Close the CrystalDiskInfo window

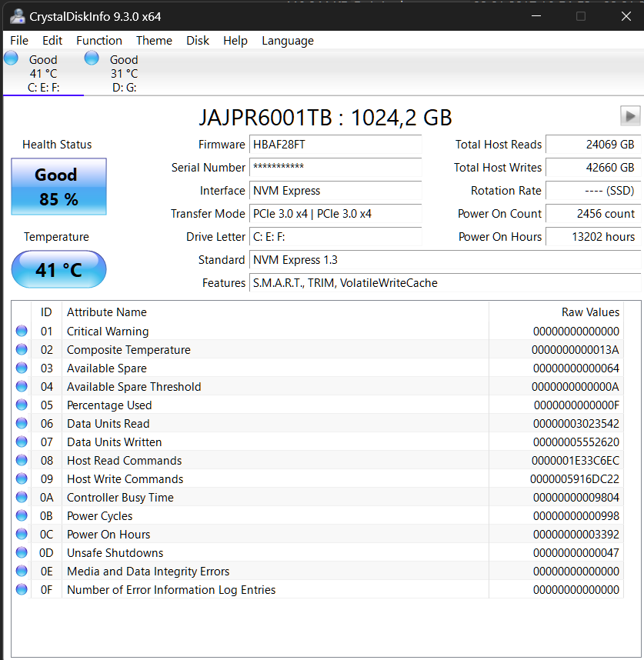[x=626, y=16]
